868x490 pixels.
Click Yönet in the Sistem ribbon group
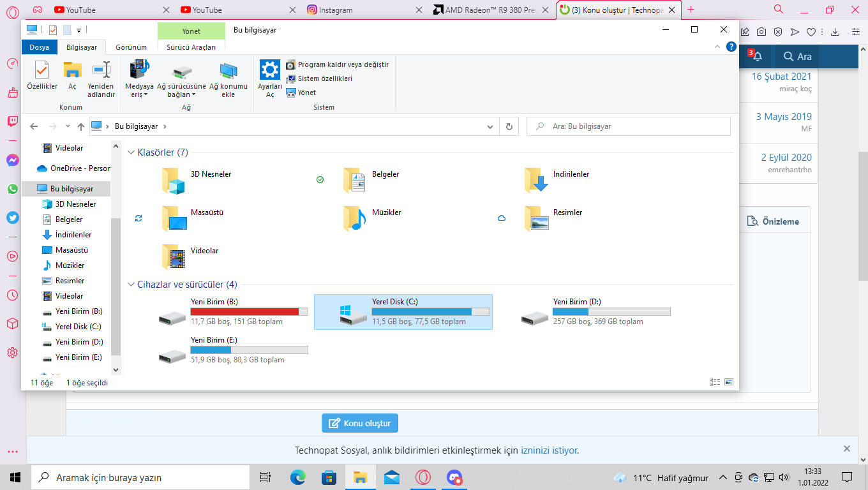coord(301,93)
